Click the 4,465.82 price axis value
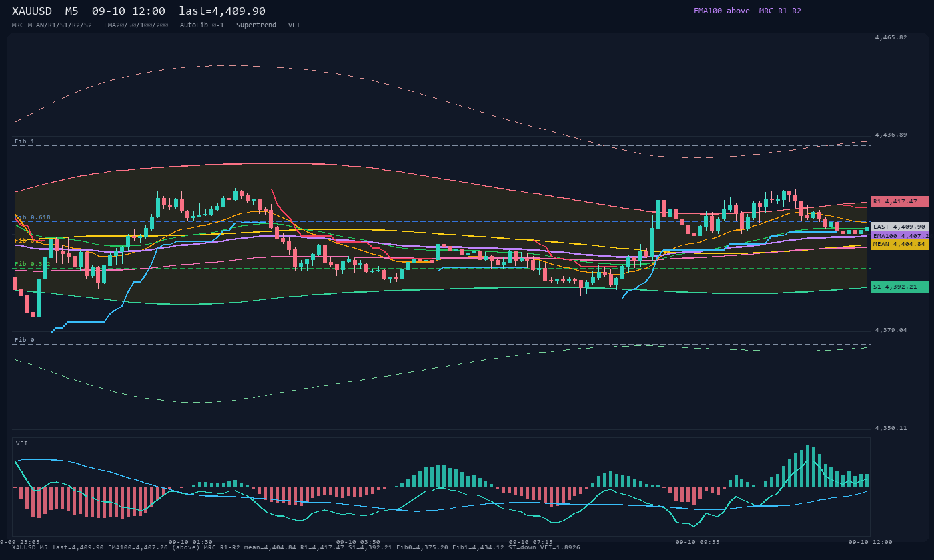 pos(891,38)
